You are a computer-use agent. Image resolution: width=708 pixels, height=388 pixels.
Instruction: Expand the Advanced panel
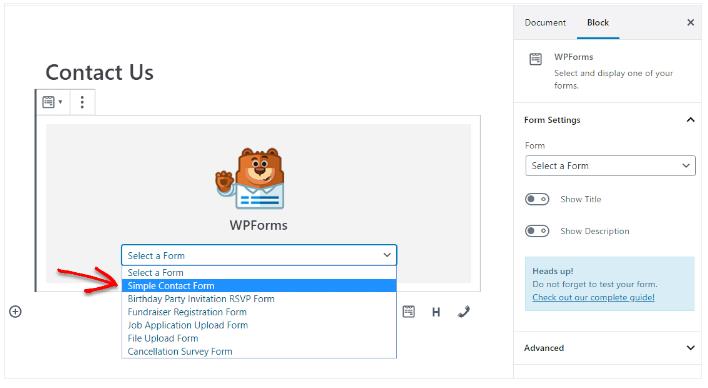click(x=690, y=348)
